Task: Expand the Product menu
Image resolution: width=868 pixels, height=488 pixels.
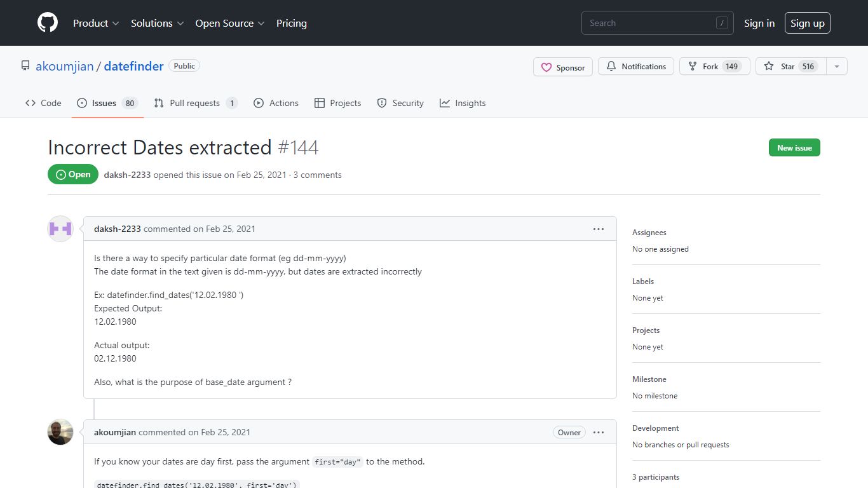Action: [96, 23]
